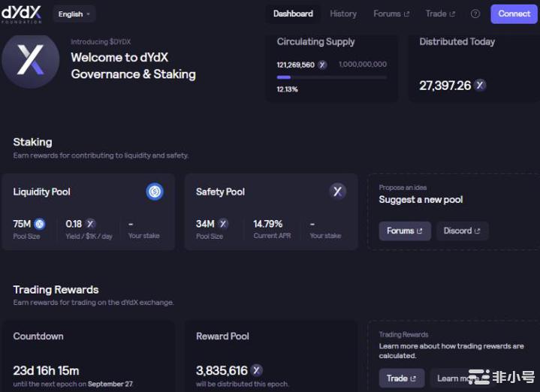The image size is (540, 392).
Task: Open the Discord button
Action: (462, 231)
